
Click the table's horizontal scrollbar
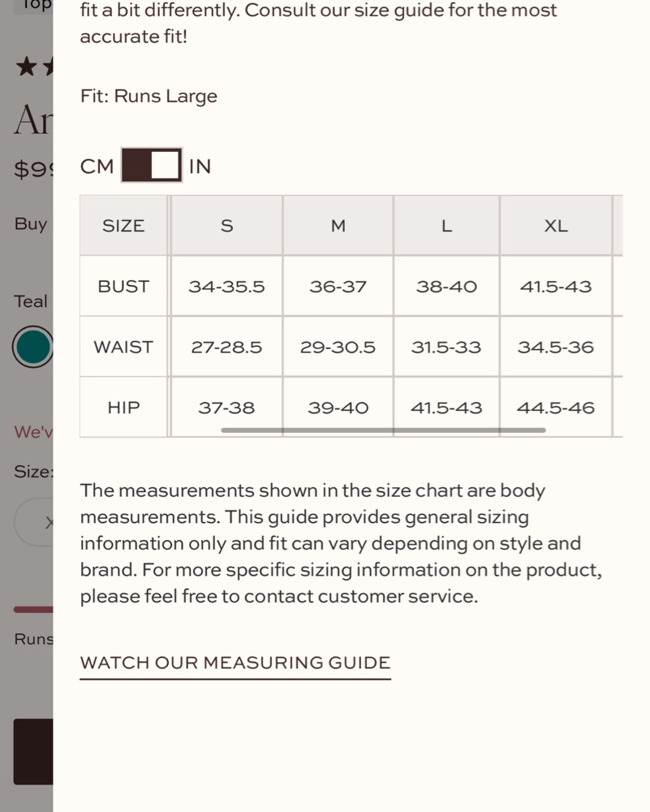click(x=383, y=430)
